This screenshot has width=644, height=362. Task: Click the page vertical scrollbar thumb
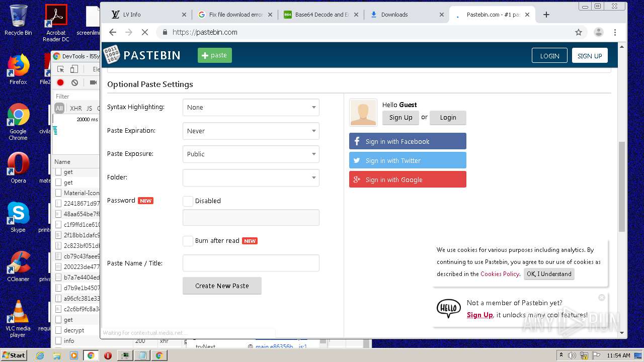coord(622,186)
